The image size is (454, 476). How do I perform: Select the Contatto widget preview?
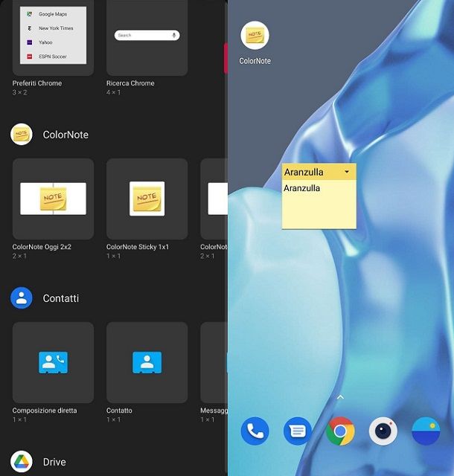click(x=147, y=362)
